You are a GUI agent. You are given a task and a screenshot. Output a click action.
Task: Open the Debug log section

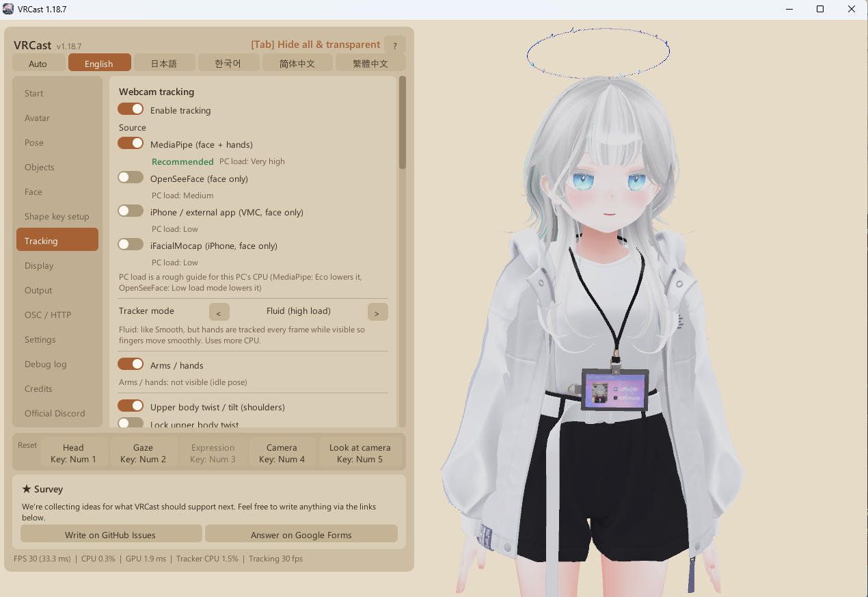point(57,364)
